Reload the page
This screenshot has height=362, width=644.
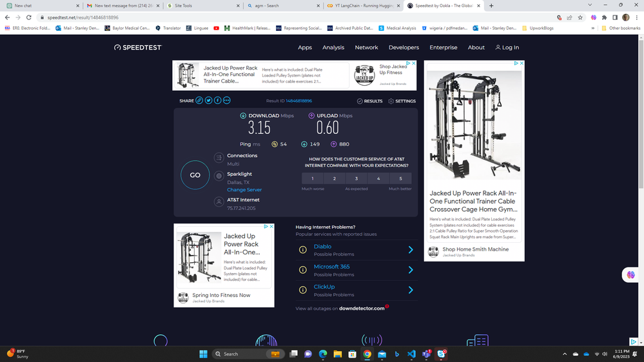29,17
